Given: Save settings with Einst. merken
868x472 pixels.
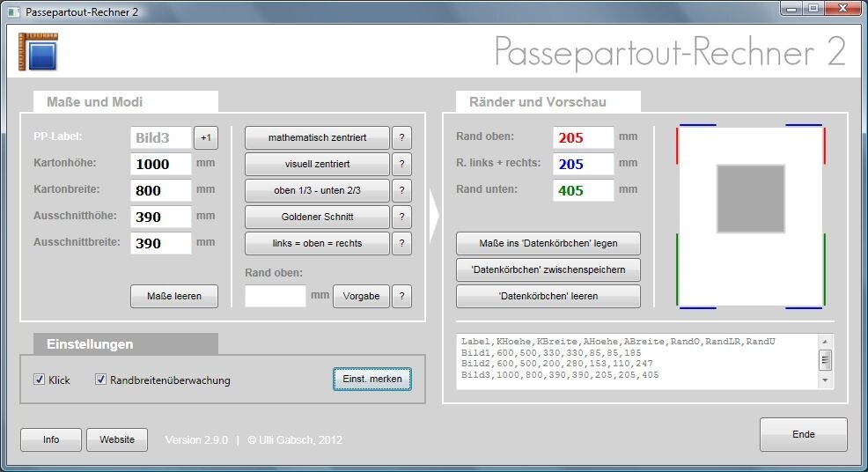Looking at the screenshot, I should point(372,379).
